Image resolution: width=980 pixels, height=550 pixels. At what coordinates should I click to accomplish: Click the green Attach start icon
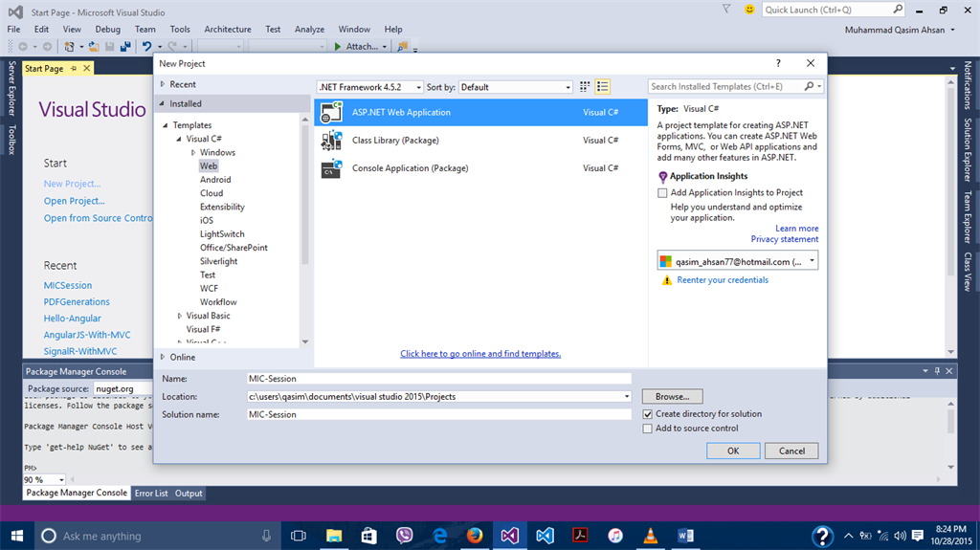[338, 46]
